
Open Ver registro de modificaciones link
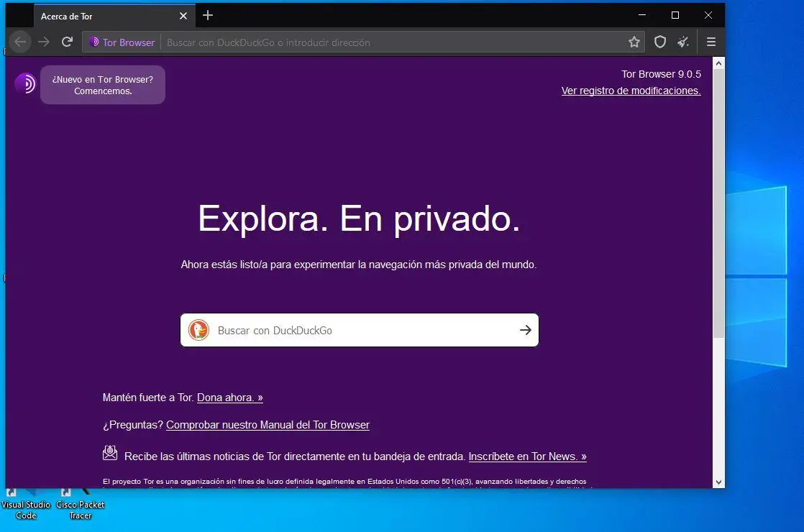tap(631, 91)
